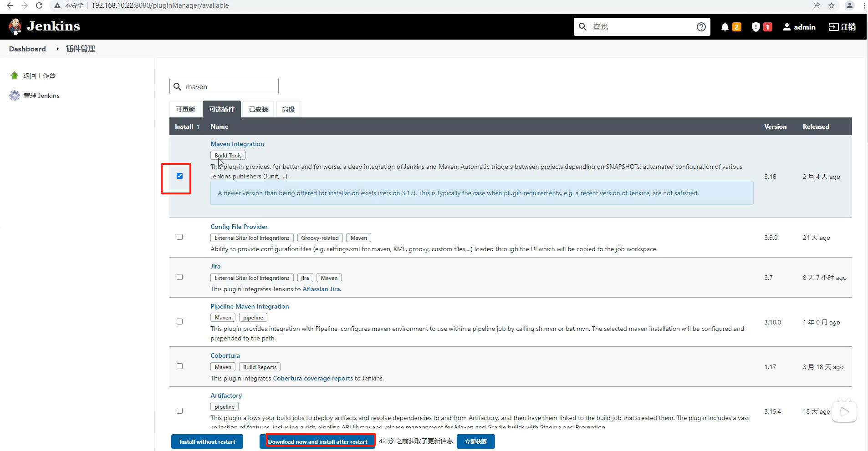Click the insecure connection warning icon

(57, 5)
